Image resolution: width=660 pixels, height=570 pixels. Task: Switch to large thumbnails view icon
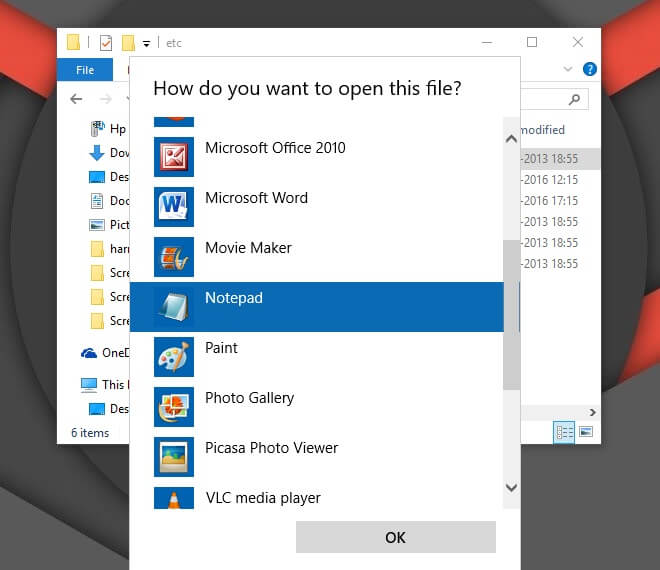click(x=586, y=432)
